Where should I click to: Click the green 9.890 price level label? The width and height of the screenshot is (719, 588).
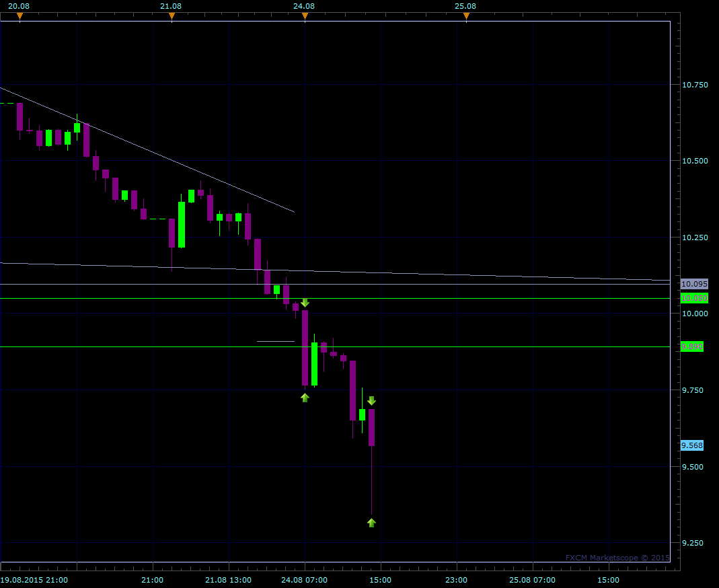click(692, 346)
